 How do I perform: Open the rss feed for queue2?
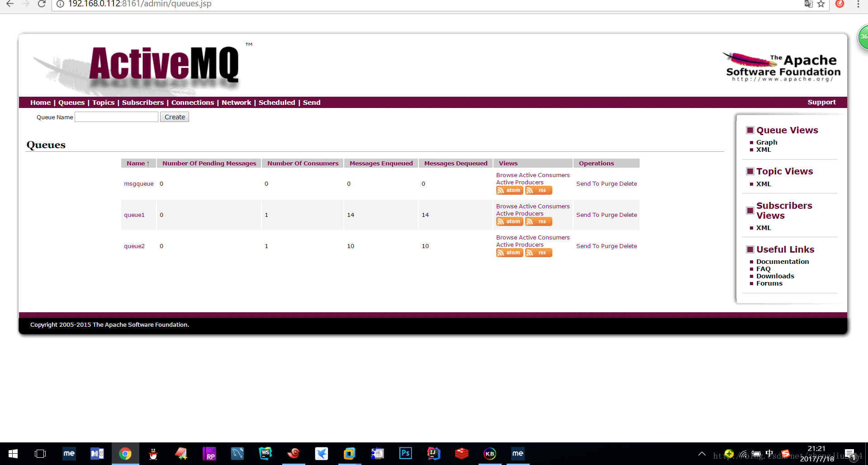538,253
